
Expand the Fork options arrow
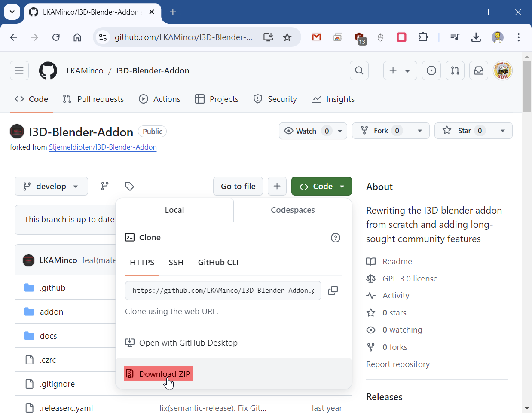point(420,131)
